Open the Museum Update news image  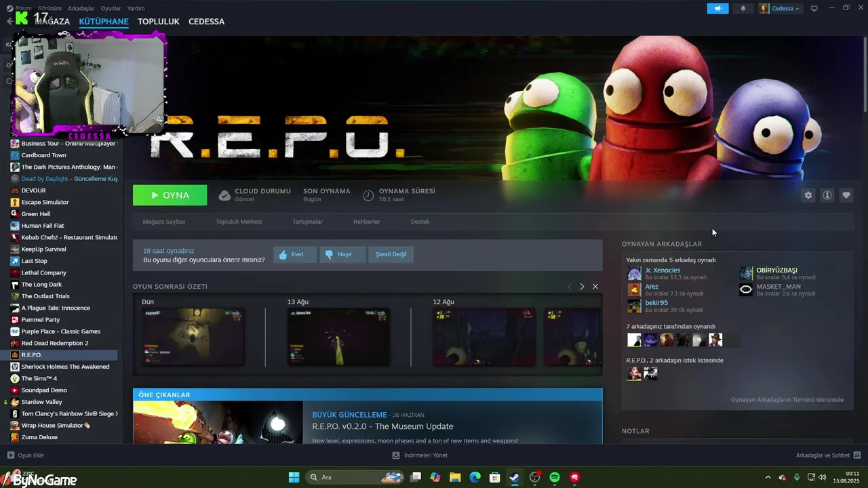coord(218,422)
